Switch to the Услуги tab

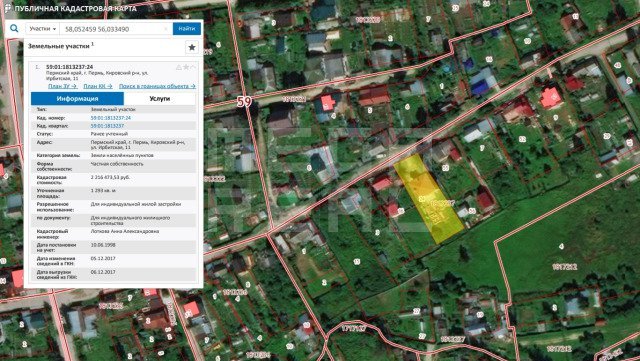[160, 99]
